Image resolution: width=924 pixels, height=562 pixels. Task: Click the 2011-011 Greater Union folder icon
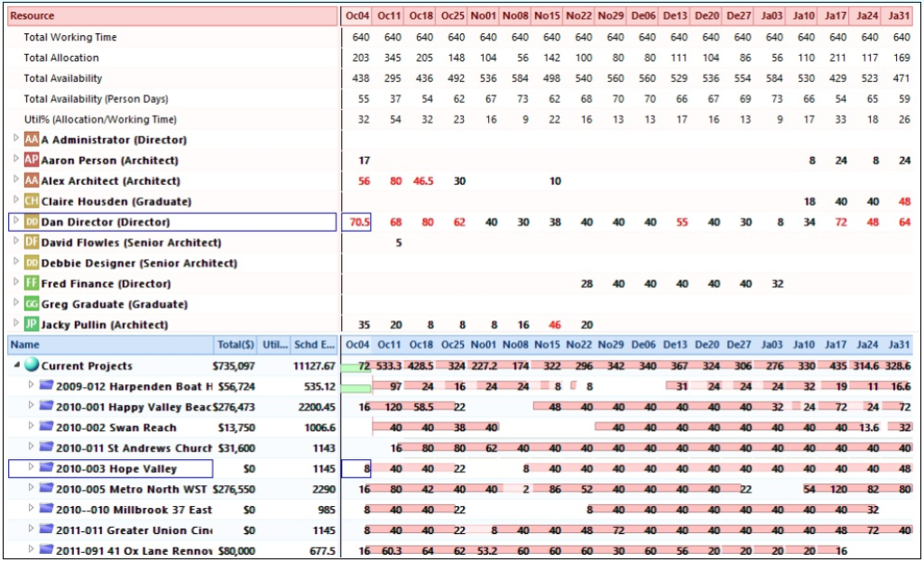47,530
